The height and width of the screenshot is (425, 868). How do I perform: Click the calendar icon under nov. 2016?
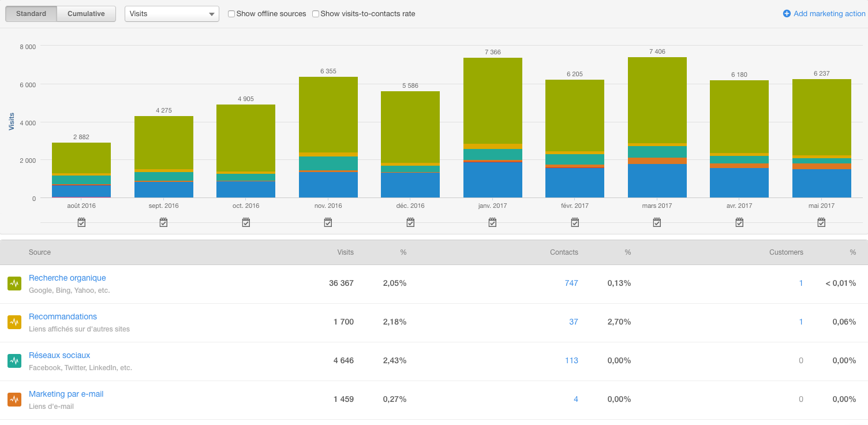tap(328, 222)
